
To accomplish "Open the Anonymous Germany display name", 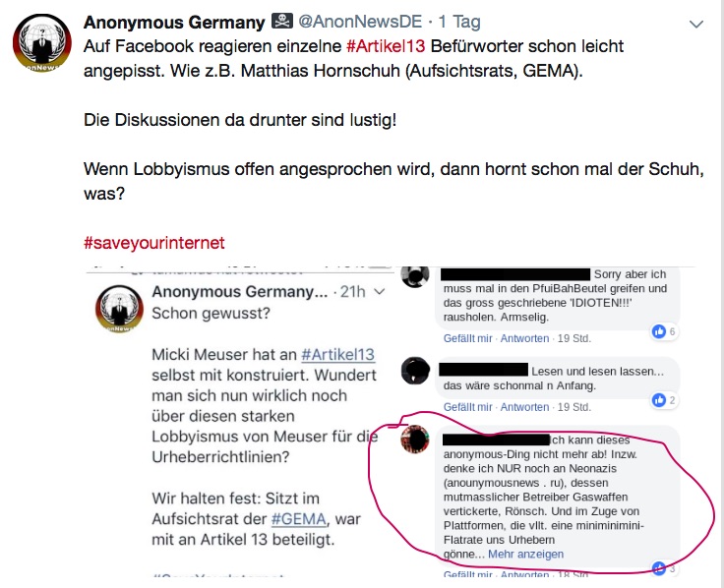I will (174, 23).
